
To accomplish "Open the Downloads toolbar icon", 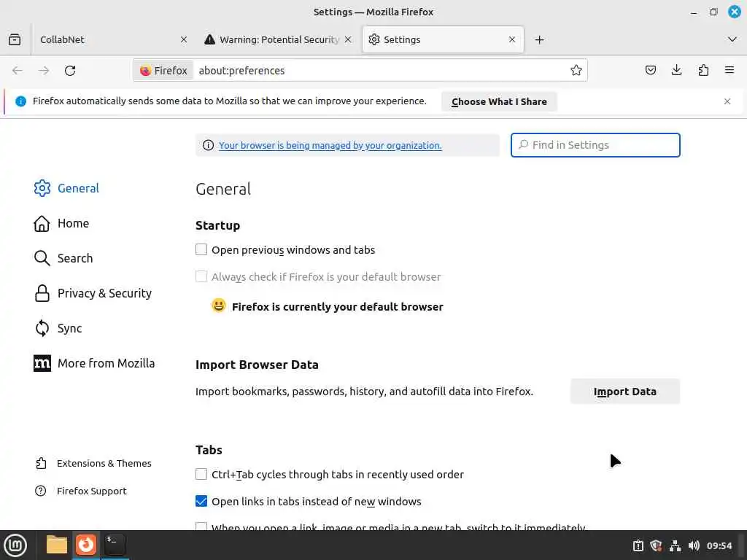I will click(676, 71).
